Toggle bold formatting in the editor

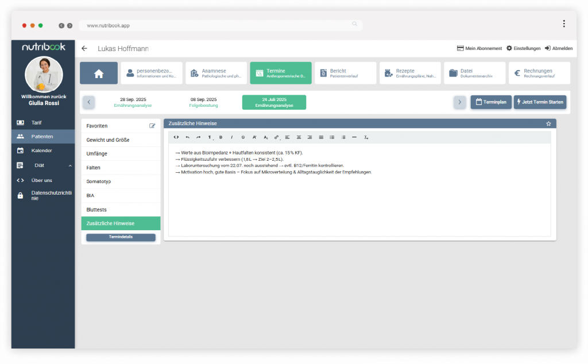(220, 137)
